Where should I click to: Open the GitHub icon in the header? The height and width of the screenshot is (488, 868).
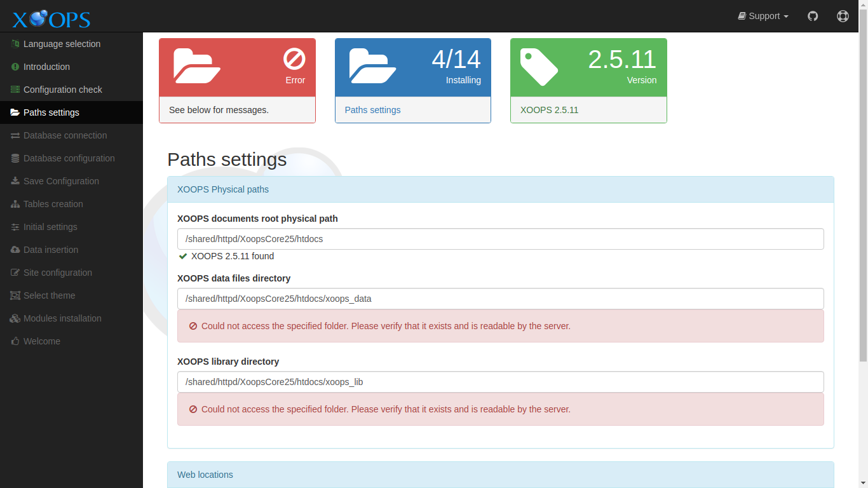click(x=813, y=16)
